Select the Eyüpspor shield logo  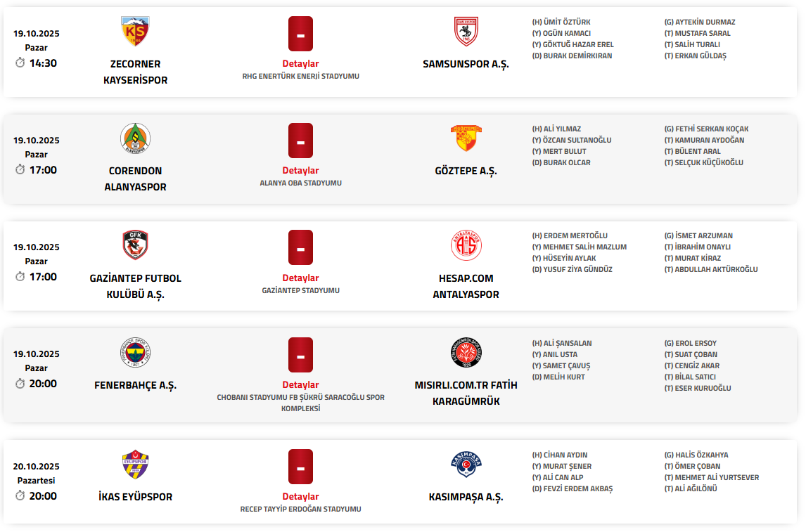click(135, 465)
